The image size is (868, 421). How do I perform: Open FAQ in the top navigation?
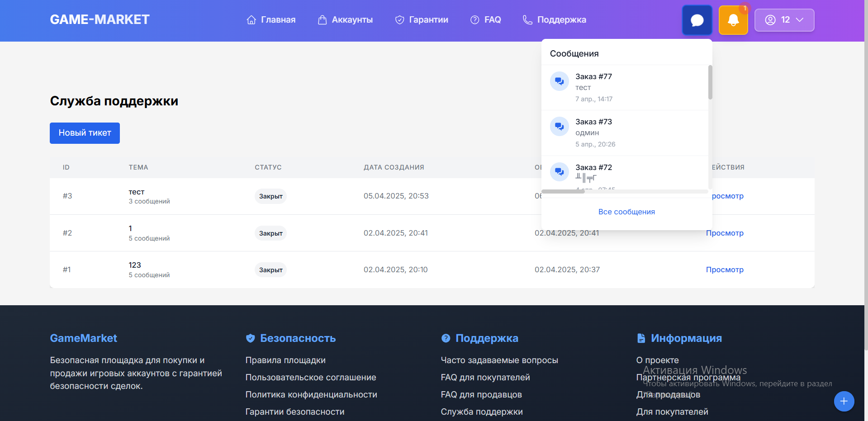(486, 20)
